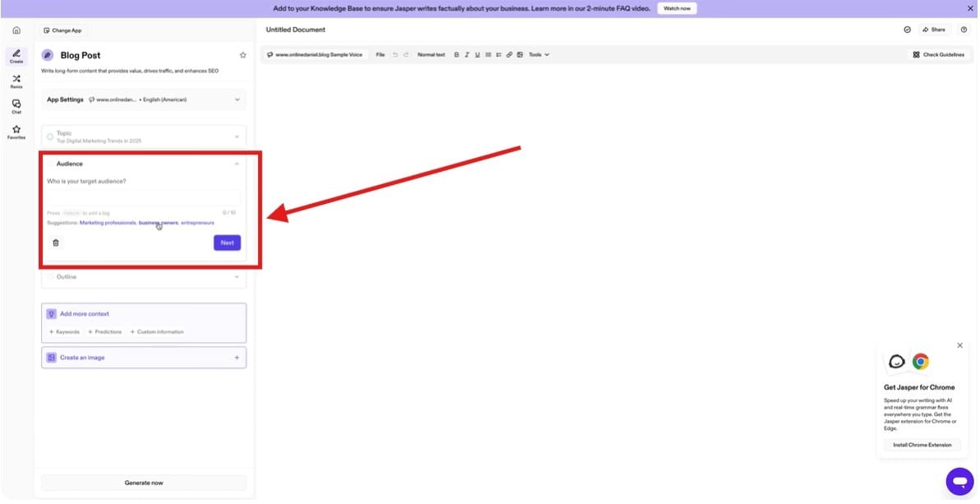
Task: Expand the App Settings chevron
Action: 237,99
